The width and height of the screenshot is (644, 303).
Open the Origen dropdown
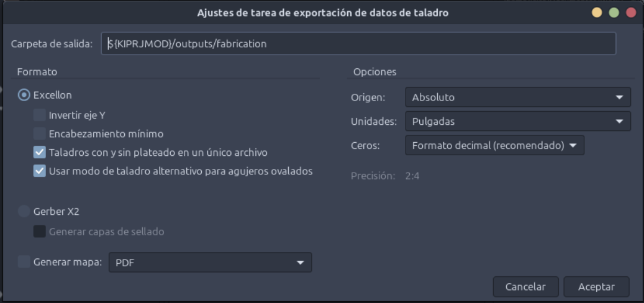point(518,97)
